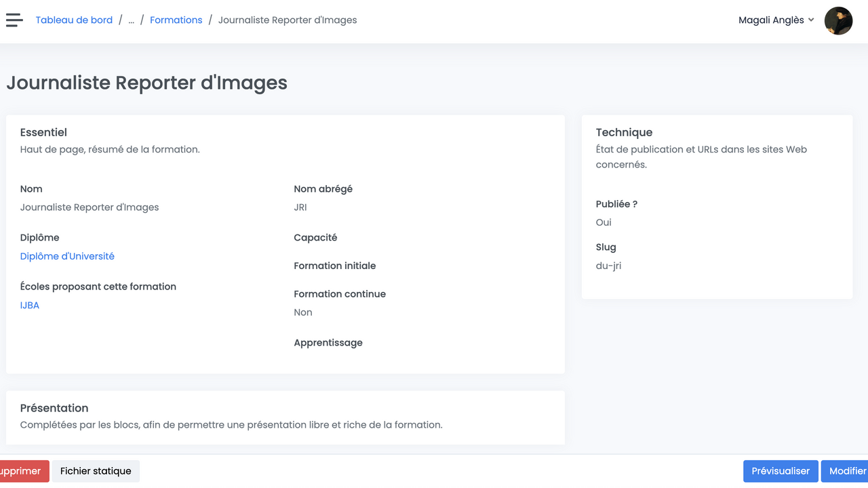Click the user profile avatar picture
The image size is (868, 488).
point(838,20)
